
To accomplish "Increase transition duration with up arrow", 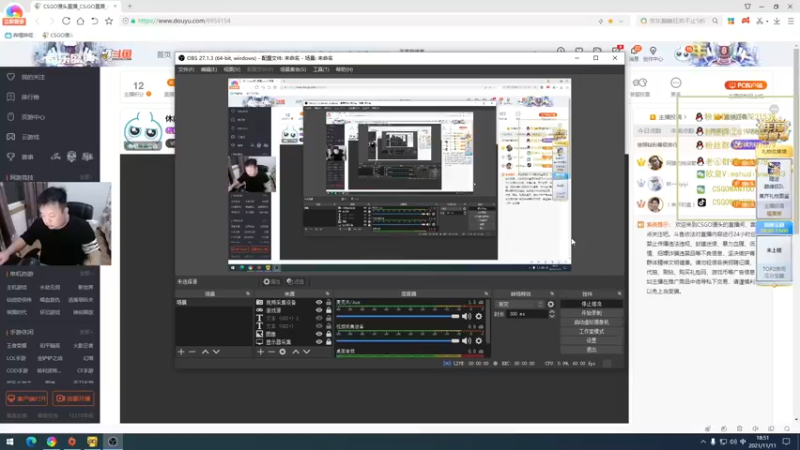I will [x=552, y=312].
